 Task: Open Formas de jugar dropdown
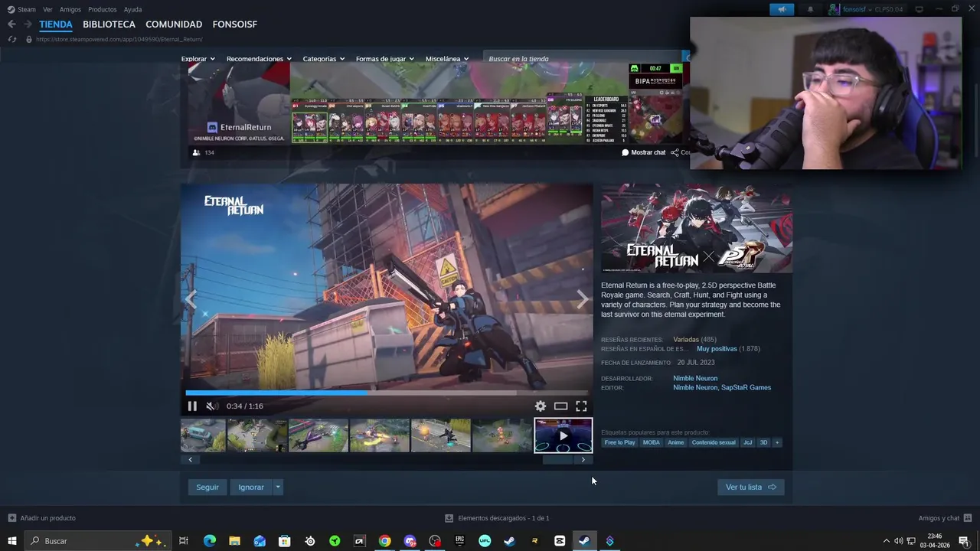384,59
